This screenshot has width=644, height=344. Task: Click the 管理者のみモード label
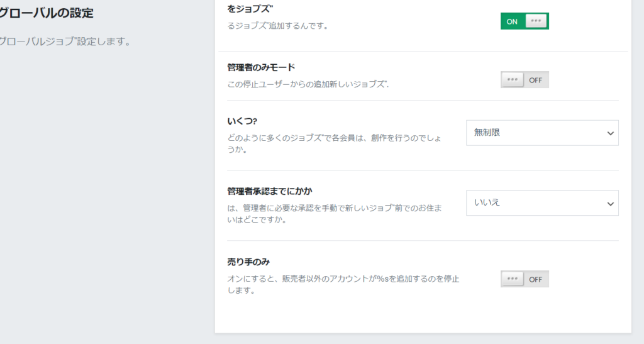tap(261, 67)
